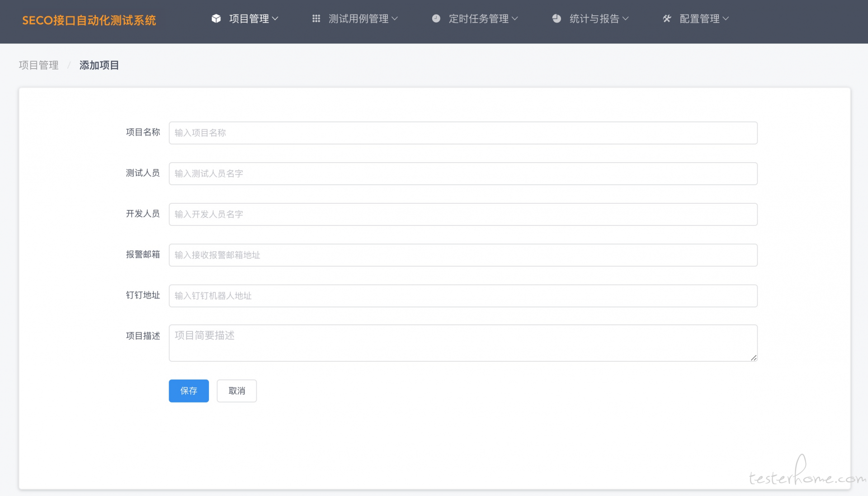
Task: Click the 报警邮箱 field label
Action: pos(143,254)
